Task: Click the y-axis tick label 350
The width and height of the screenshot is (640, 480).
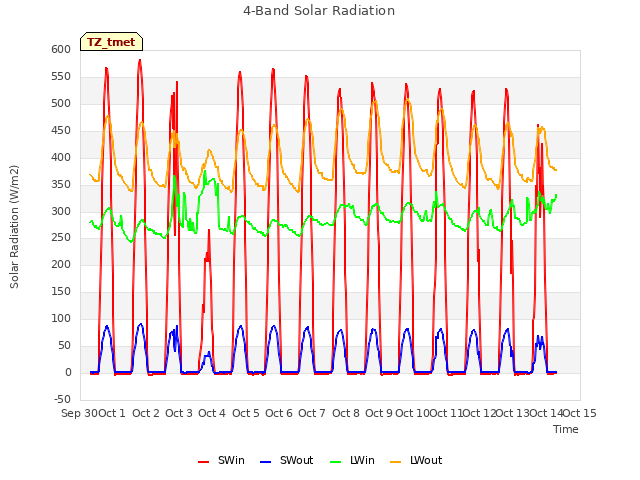Action: pos(61,184)
